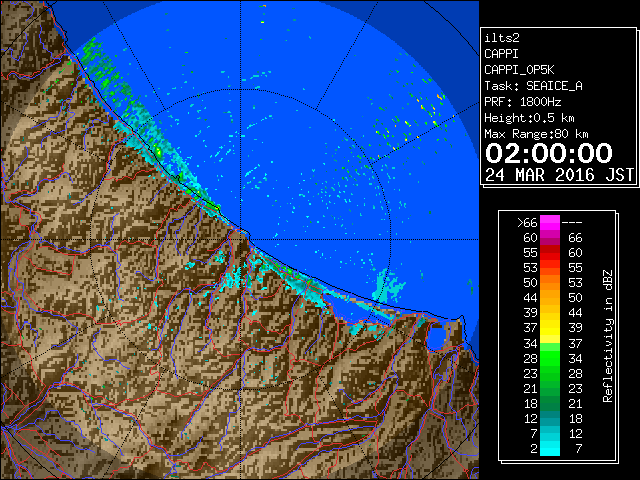The height and width of the screenshot is (480, 640).
Task: Click the teal swatch beside the 12 label
Action: 549,418
